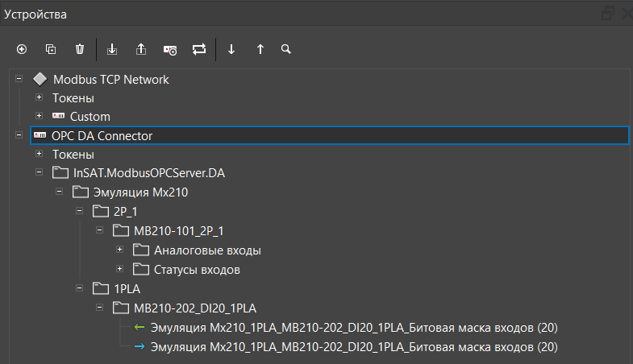Collapse the Эмуляция Mx210 folder

coord(59,192)
